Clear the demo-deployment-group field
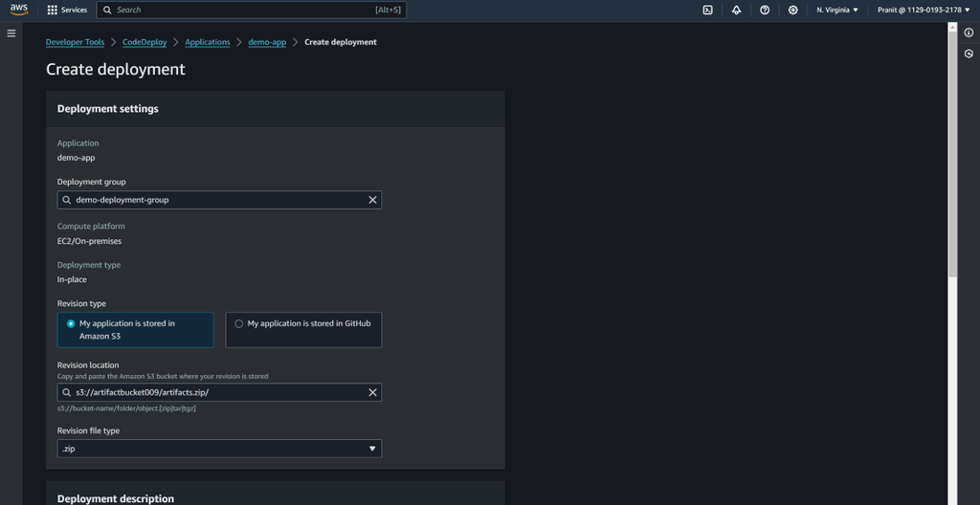The width and height of the screenshot is (980, 505). coord(372,200)
